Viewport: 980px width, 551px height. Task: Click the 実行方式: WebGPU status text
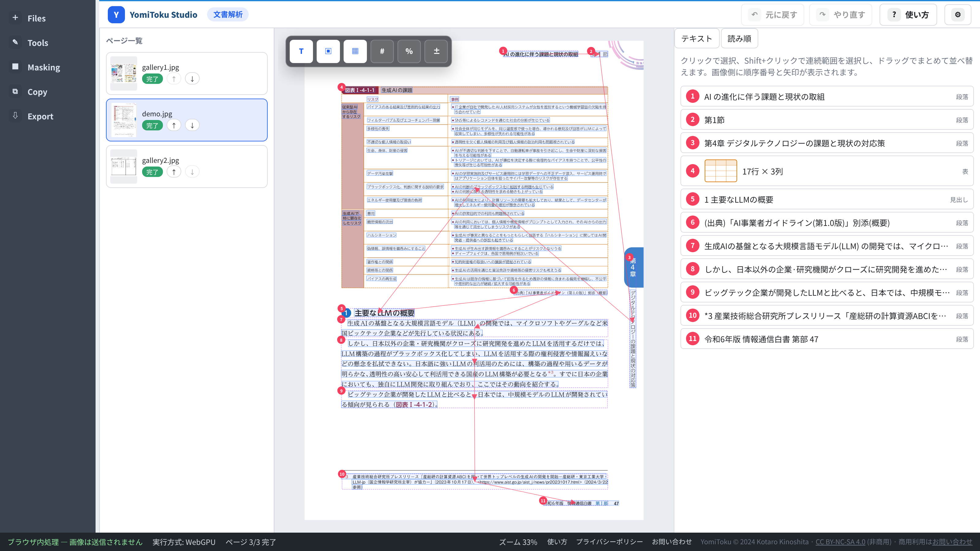coord(184,542)
